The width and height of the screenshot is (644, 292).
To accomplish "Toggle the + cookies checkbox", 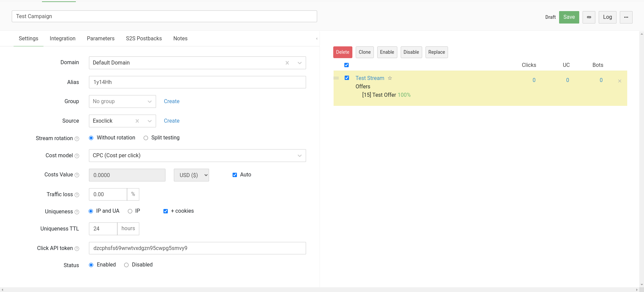I will [165, 211].
